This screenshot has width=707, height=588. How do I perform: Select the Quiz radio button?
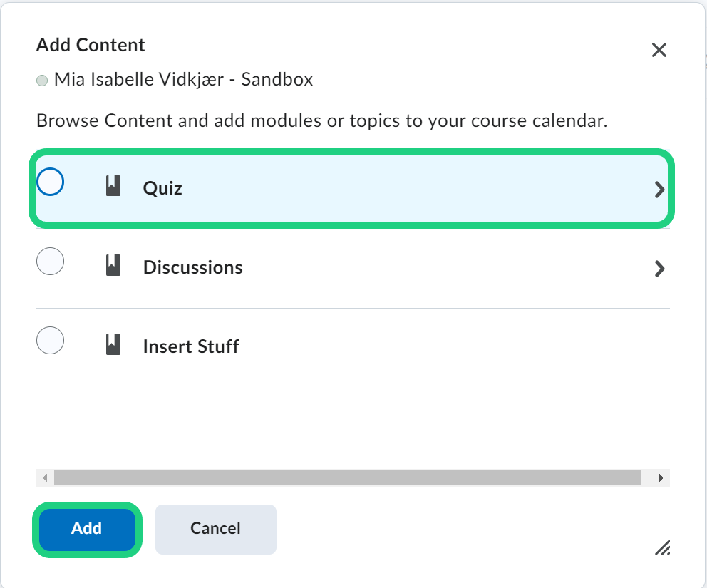(x=50, y=182)
